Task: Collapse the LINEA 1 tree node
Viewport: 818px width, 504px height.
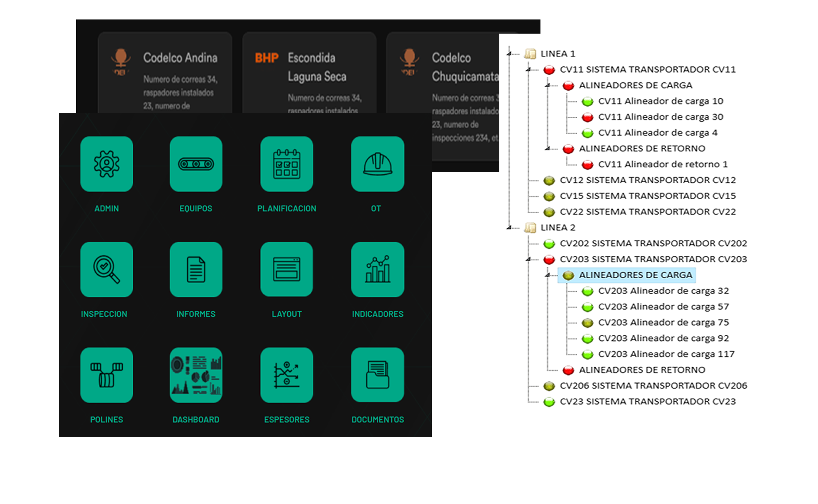Action: pos(509,54)
